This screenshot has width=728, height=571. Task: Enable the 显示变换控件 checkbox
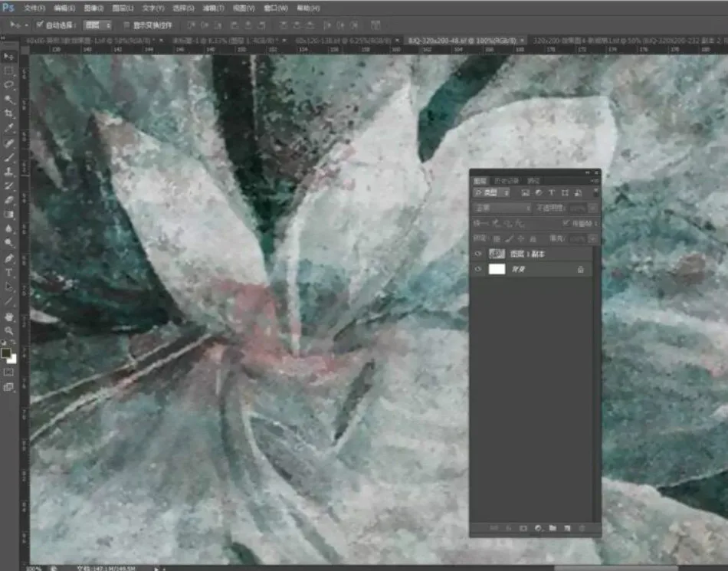(126, 25)
